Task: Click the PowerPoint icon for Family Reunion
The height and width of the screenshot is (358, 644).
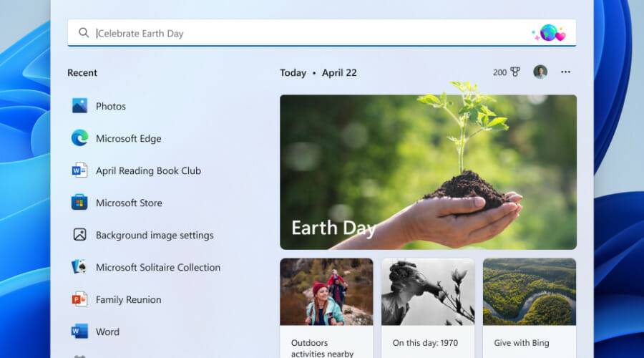Action: click(79, 299)
